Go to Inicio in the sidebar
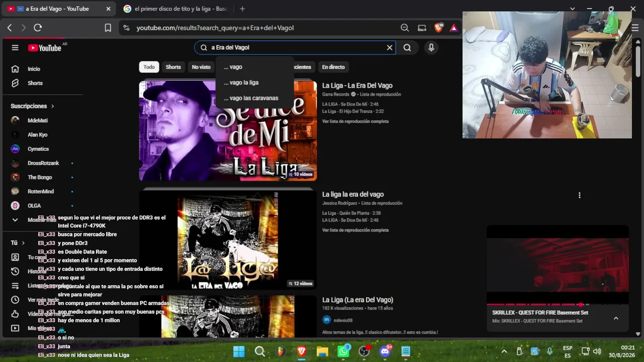The image size is (644, 362). (x=33, y=69)
